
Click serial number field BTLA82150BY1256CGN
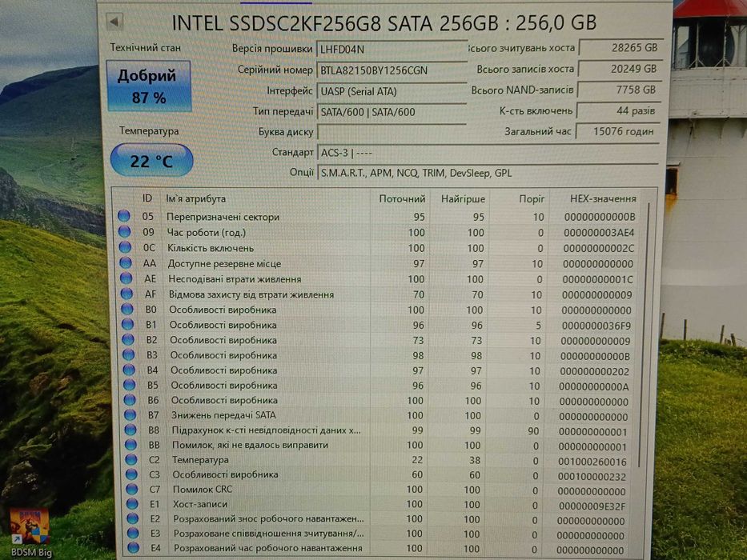pos(392,70)
